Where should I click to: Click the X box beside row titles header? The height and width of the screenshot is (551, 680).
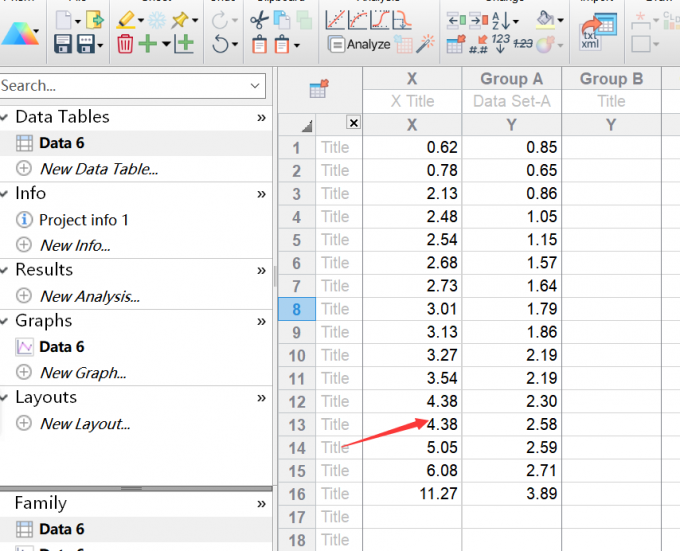point(353,123)
